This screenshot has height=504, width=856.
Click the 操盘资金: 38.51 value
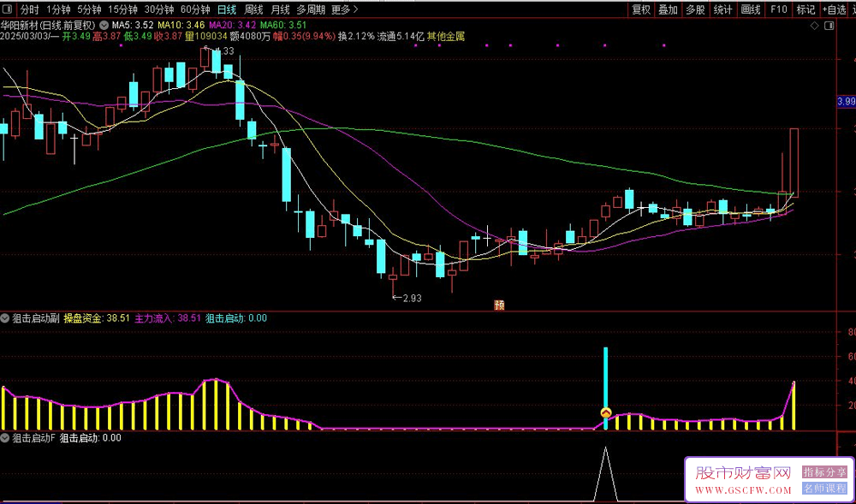[x=98, y=318]
